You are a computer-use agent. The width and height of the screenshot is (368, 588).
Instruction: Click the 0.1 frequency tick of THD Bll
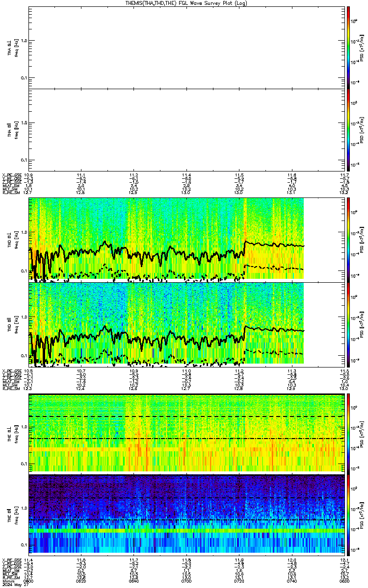(24, 355)
